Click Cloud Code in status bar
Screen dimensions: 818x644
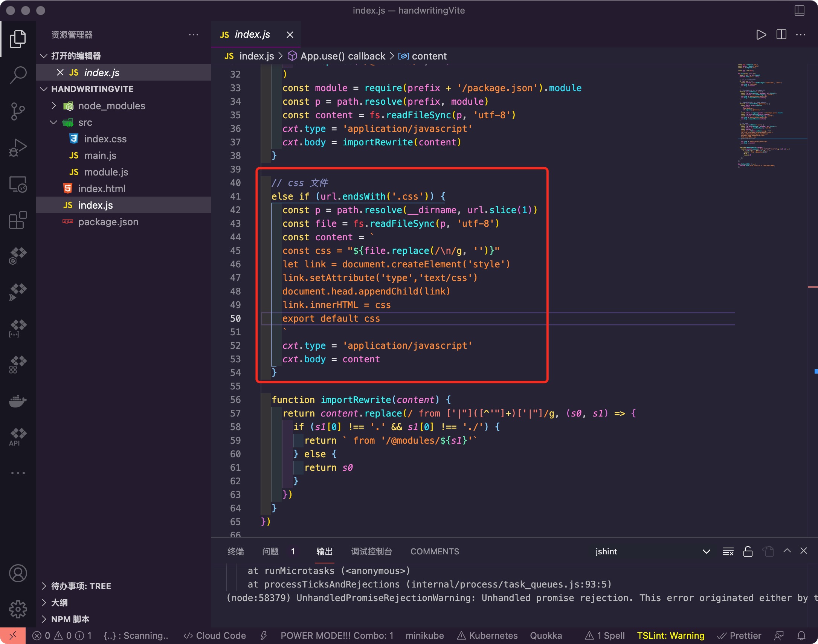point(215,636)
